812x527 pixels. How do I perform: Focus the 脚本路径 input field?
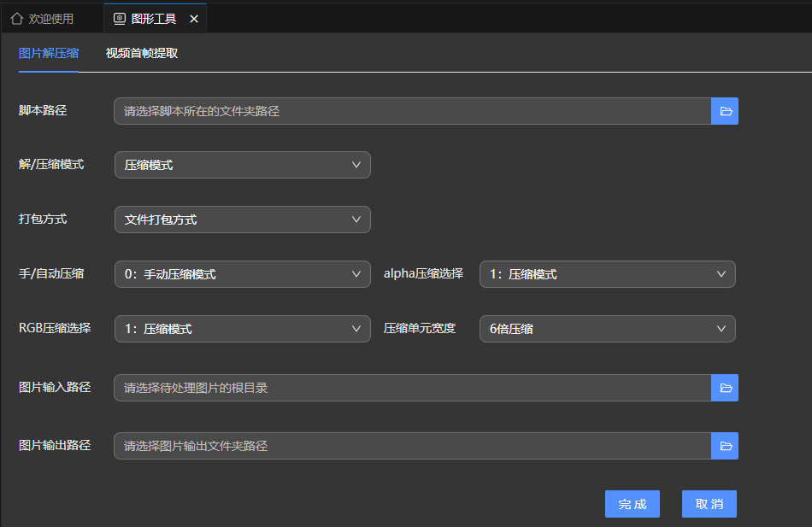tap(412, 111)
